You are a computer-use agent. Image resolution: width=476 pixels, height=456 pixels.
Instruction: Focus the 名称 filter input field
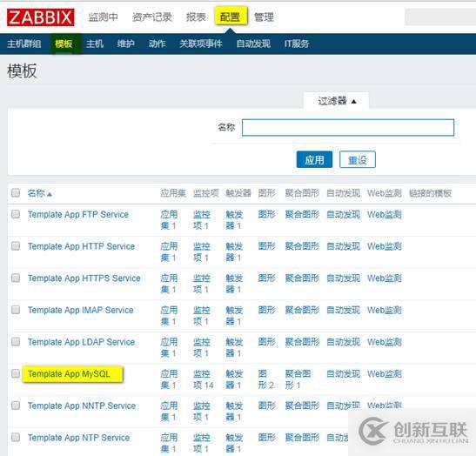coord(348,128)
